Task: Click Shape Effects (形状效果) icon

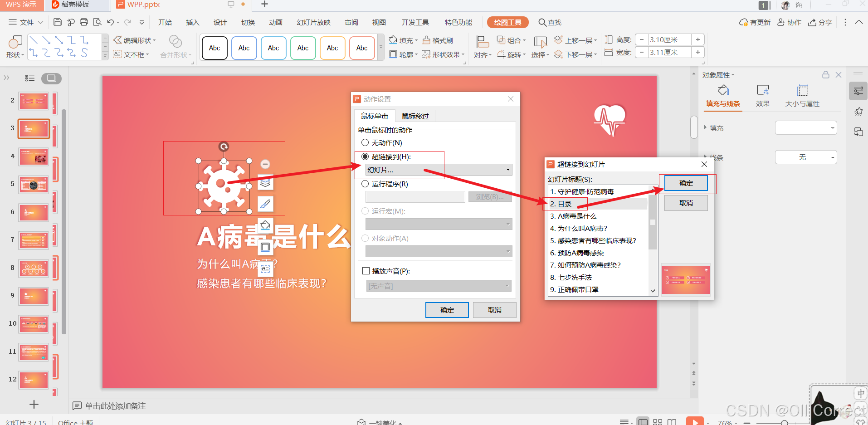Action: point(426,54)
